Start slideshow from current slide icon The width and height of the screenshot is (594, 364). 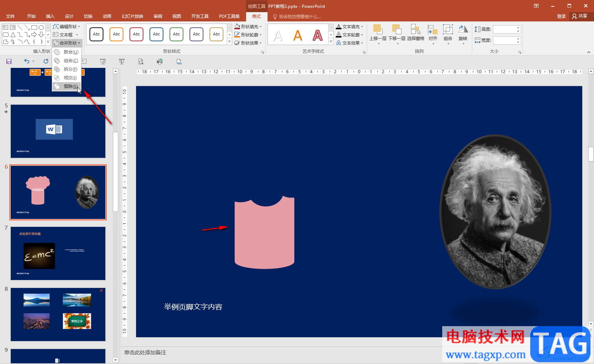(122, 61)
